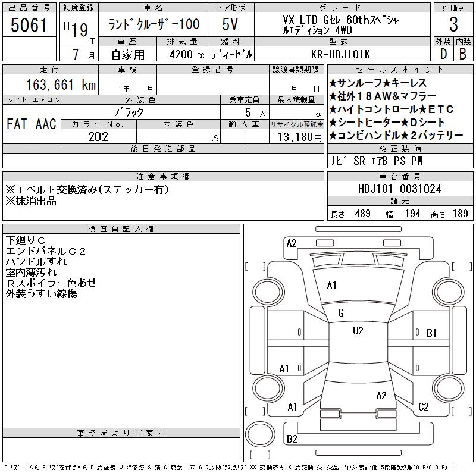Select the sales point ★サンルーフ★キーレス
476x476 pixels.
coord(377,83)
